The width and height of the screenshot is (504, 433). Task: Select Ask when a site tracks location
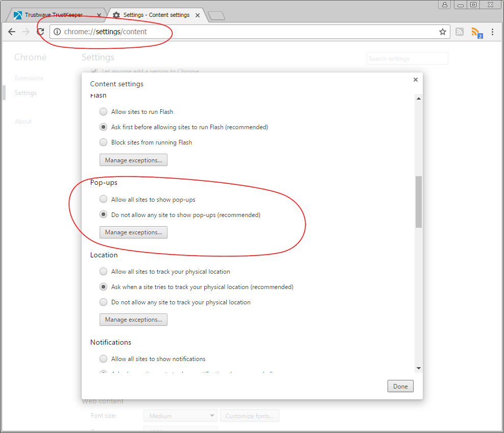tap(103, 287)
